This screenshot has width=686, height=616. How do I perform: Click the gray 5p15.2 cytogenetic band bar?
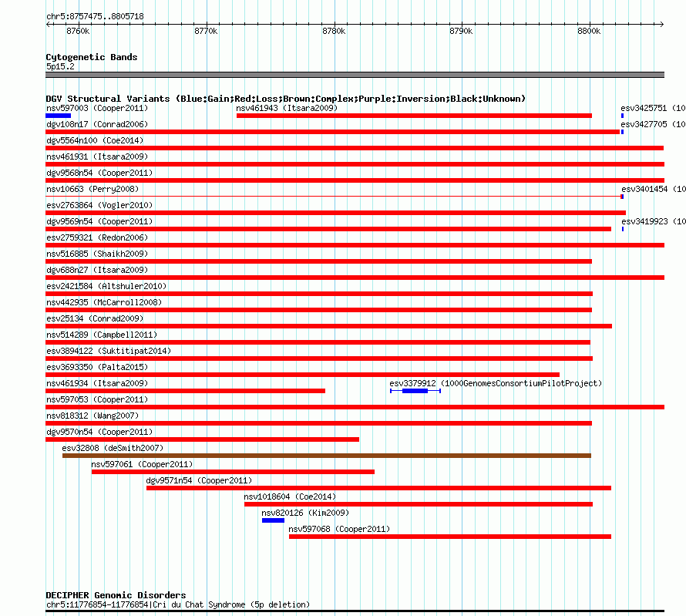coord(355,75)
